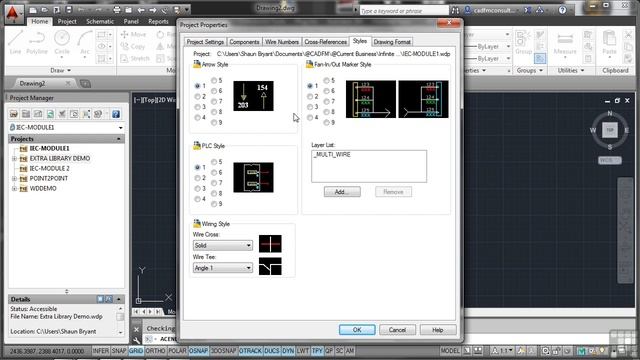Screen dimensions: 640x360
Task: Click the Wire Cross preview image
Action: click(x=270, y=244)
